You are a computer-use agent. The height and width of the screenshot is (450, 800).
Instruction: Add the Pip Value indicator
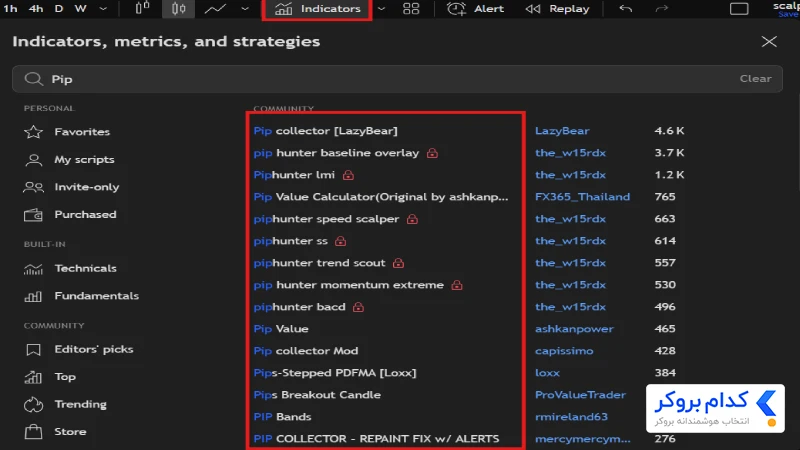click(x=281, y=329)
